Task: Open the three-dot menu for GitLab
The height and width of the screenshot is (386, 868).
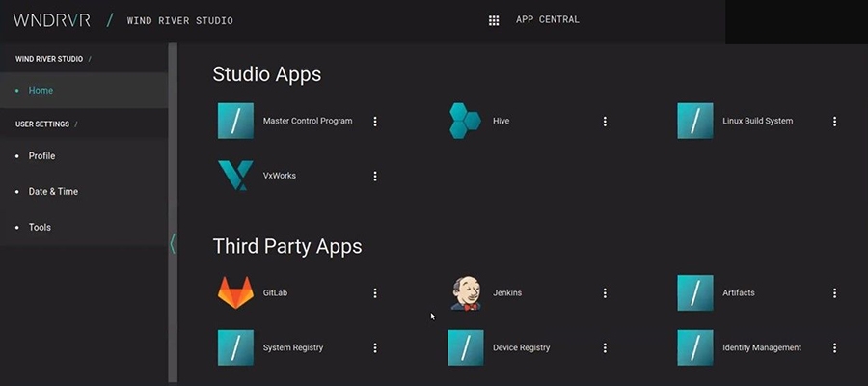Action: [375, 293]
